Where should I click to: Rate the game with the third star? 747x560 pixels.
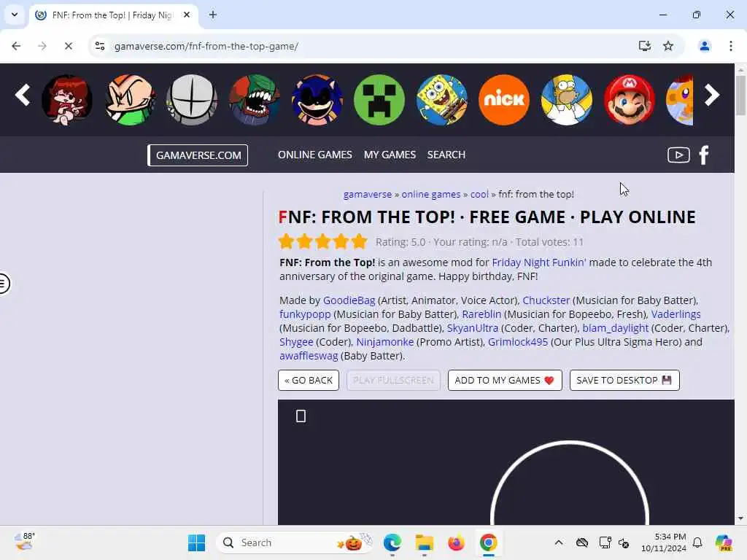click(322, 242)
